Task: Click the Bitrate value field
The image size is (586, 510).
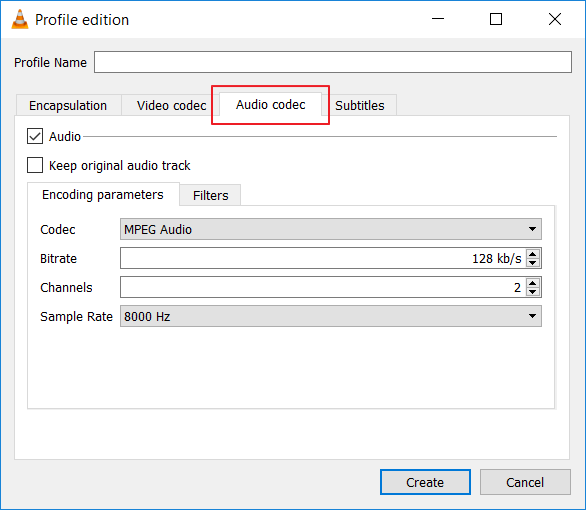Action: pos(323,258)
